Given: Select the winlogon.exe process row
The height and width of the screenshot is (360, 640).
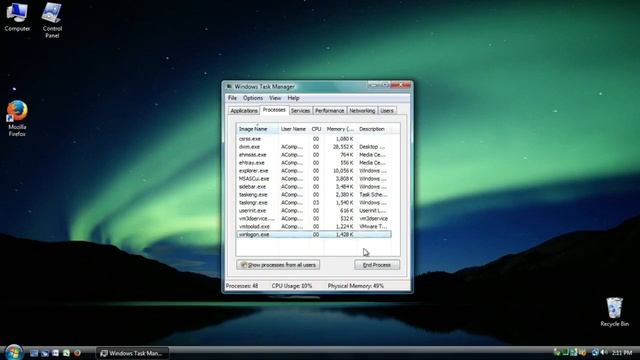Looking at the screenshot, I should point(313,234).
